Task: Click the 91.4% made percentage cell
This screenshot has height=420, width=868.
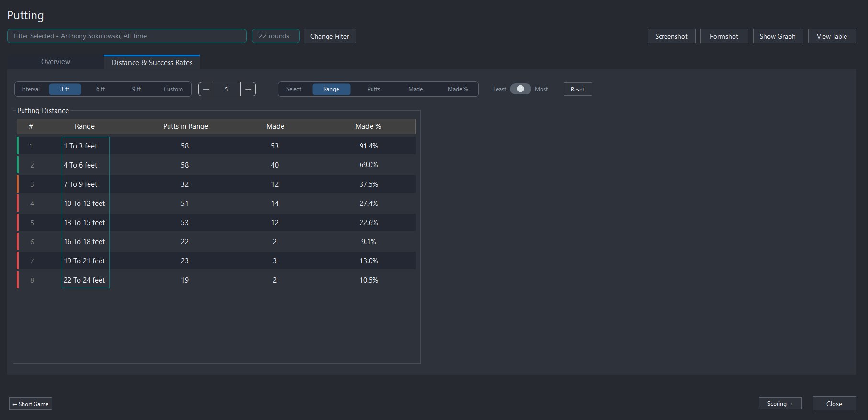Action: point(369,146)
